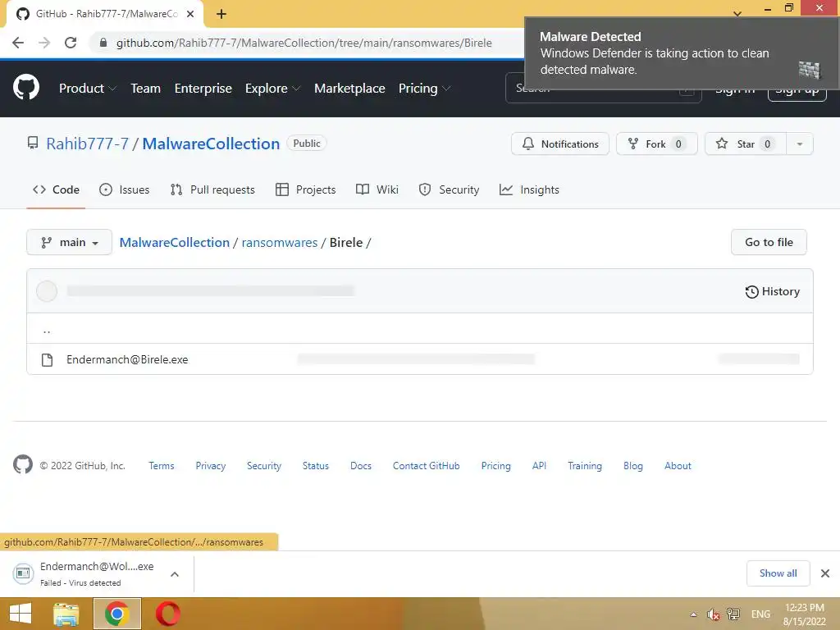The height and width of the screenshot is (630, 840).
Task: Click the Windows Defender notification icon
Action: tap(809, 70)
